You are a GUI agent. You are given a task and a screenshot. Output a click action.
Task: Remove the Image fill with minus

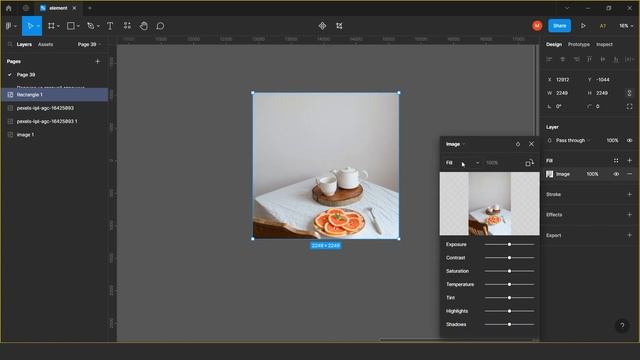point(629,174)
